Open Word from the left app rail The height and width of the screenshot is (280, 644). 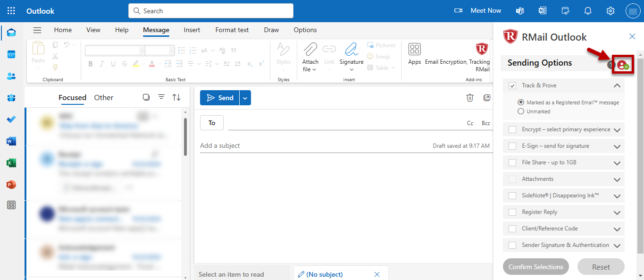pos(11,141)
